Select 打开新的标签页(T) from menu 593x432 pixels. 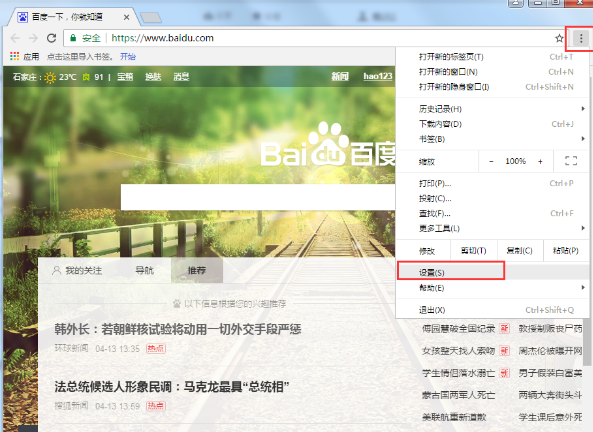(492, 57)
